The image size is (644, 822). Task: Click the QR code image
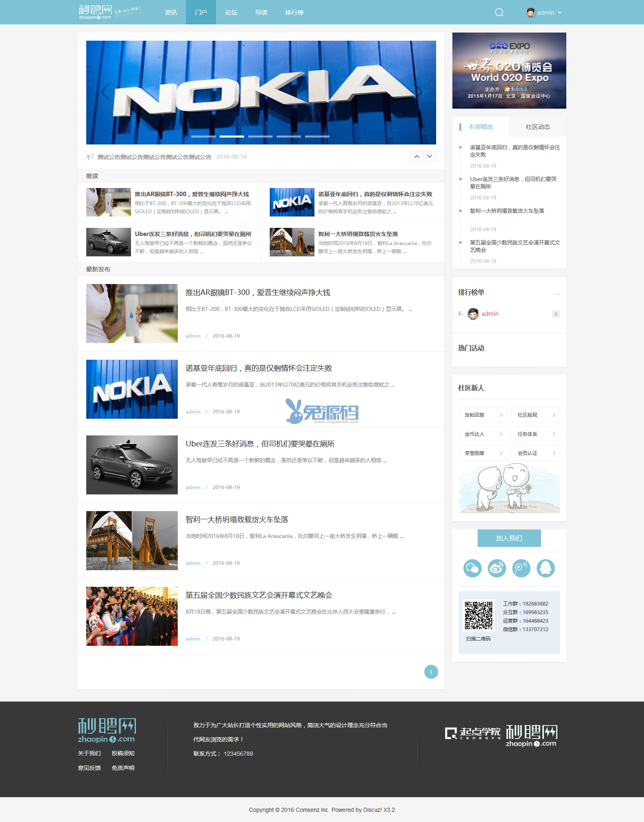[x=479, y=615]
